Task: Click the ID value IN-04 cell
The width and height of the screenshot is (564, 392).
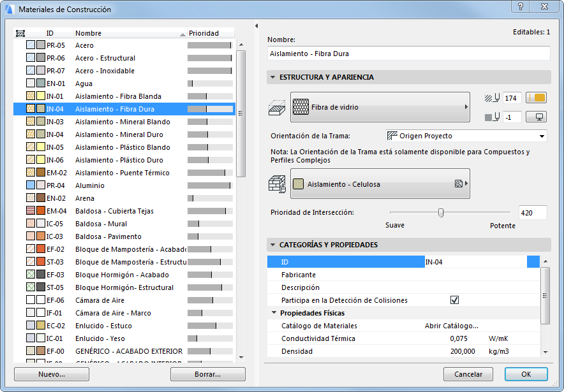Action: click(x=475, y=262)
